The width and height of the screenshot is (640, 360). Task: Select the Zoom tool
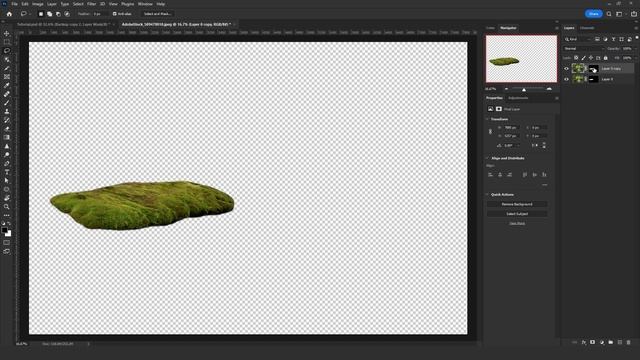pos(7,207)
